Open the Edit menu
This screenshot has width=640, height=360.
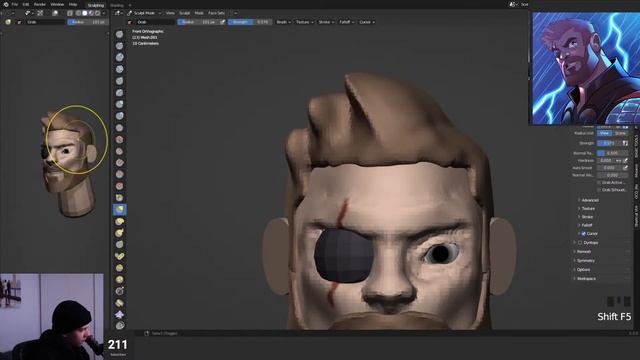(26, 4)
